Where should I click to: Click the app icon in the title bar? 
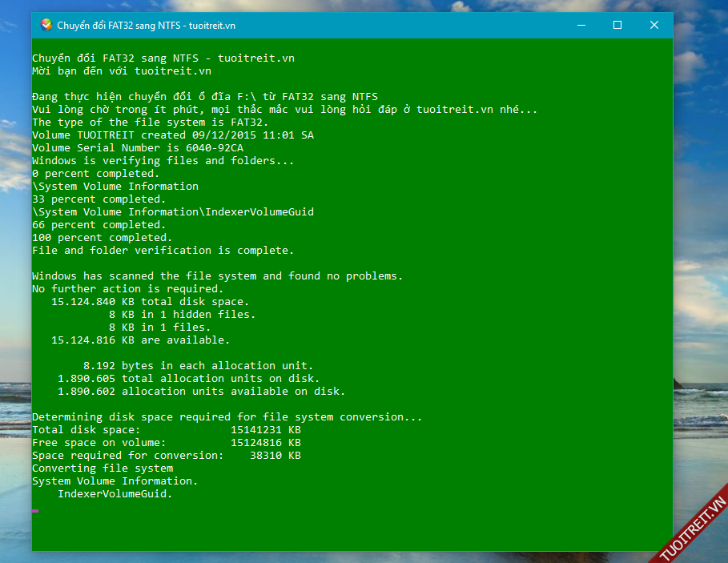46,25
